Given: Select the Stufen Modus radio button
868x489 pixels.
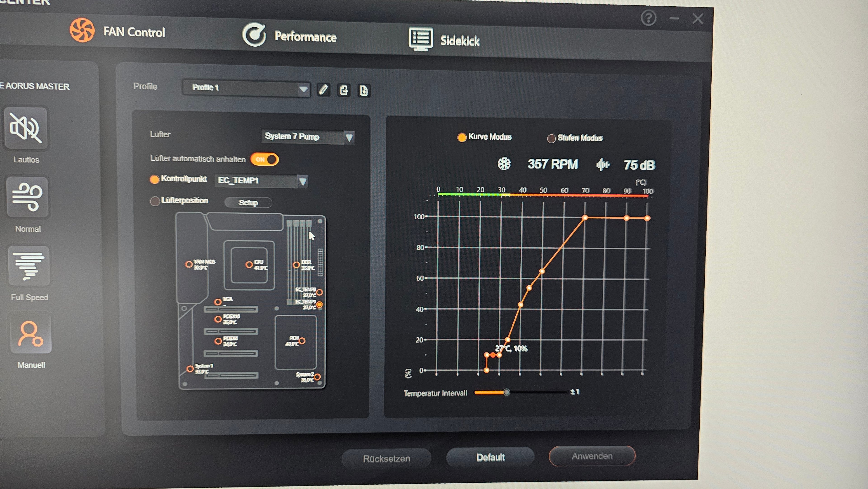Looking at the screenshot, I should pos(551,138).
